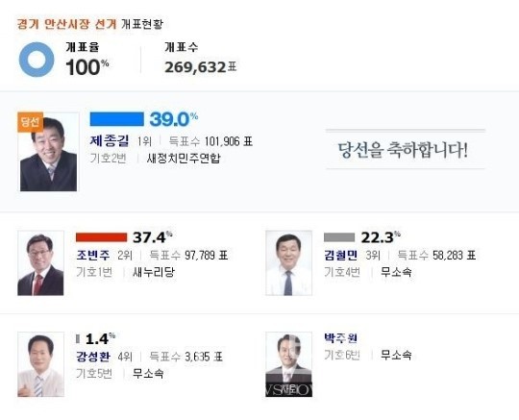Click the blue 39.0% vote bar
Screen dimensions: 519x420
click(x=117, y=119)
